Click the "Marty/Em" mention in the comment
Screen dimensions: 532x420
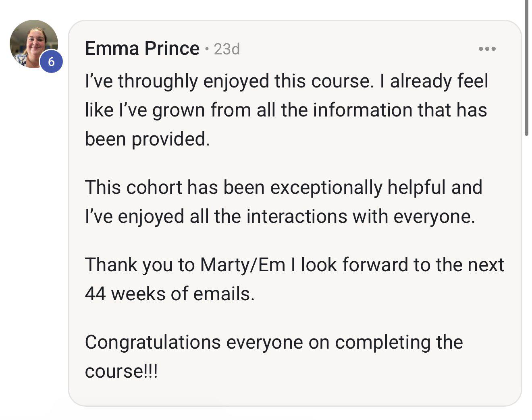point(243,265)
